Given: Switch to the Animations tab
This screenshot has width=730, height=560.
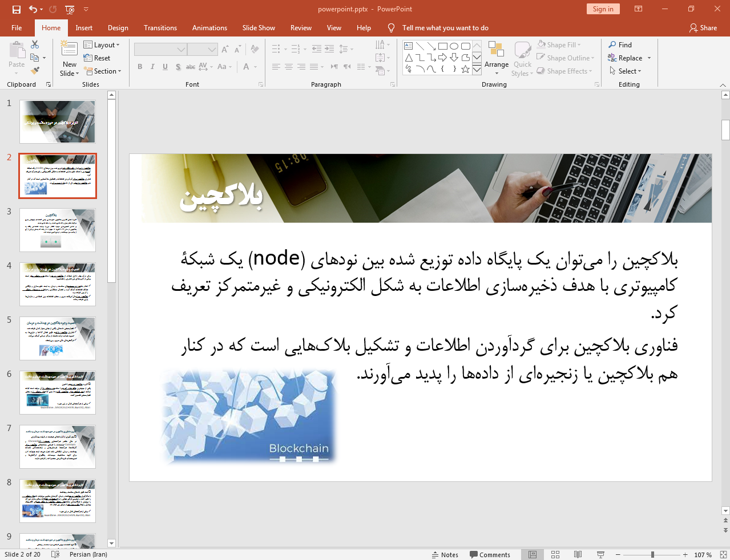Looking at the screenshot, I should pos(209,27).
